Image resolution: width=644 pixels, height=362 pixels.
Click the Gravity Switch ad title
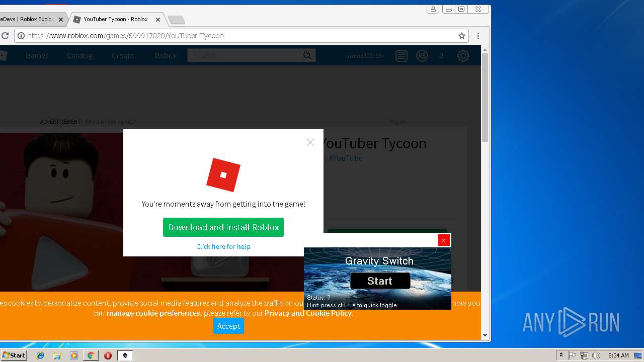coord(379,261)
